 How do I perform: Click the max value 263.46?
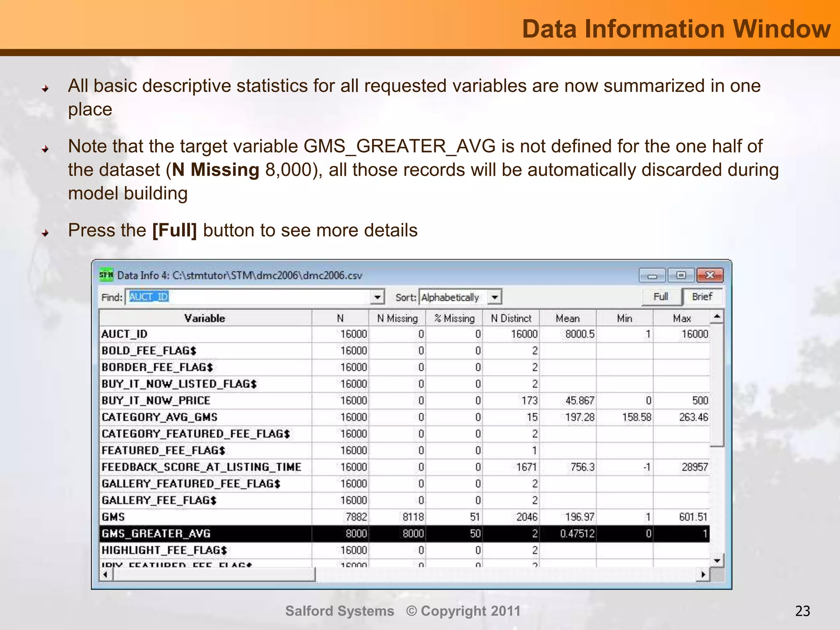click(694, 418)
